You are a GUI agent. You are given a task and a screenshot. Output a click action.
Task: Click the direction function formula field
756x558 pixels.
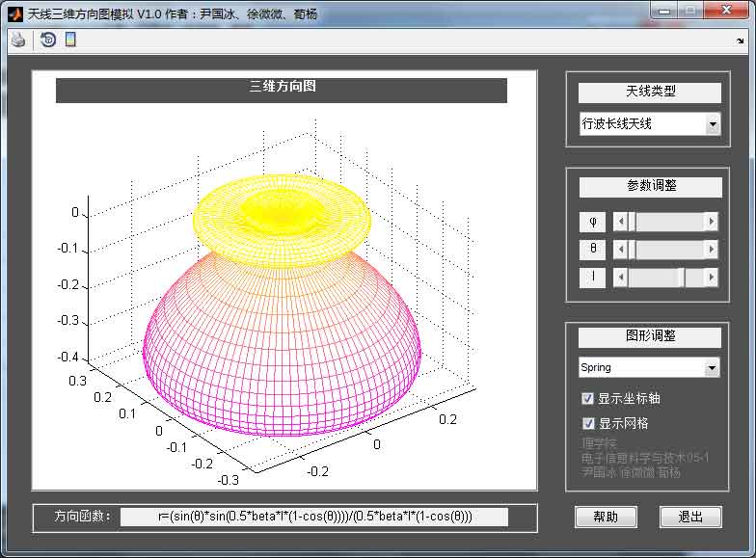coord(314,517)
